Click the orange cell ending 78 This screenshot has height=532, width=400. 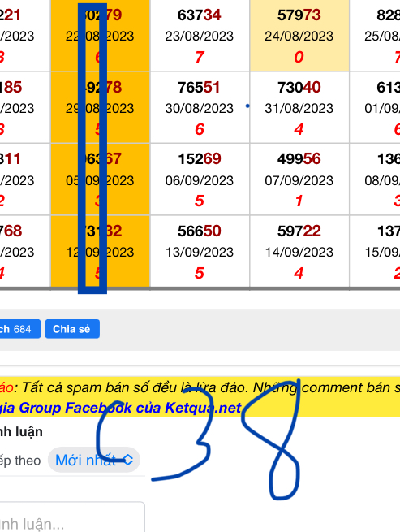pos(100,107)
